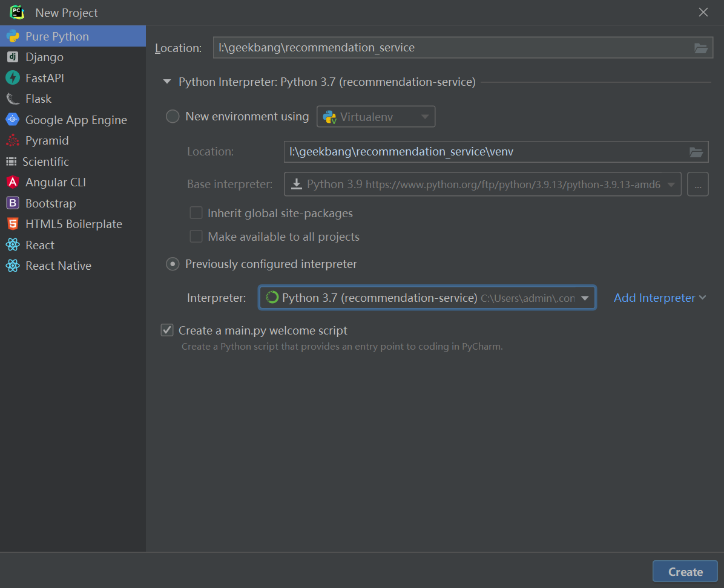Click the Flask project icon
The width and height of the screenshot is (724, 588).
click(12, 99)
